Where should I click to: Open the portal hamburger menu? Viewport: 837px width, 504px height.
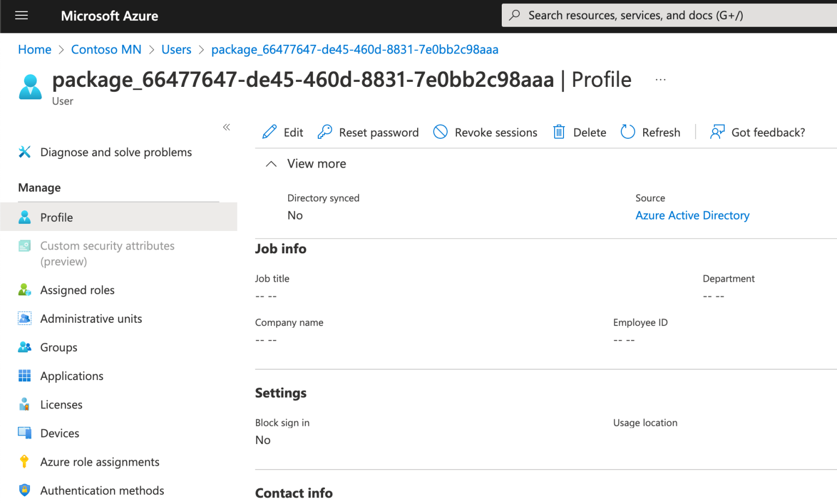(x=21, y=15)
